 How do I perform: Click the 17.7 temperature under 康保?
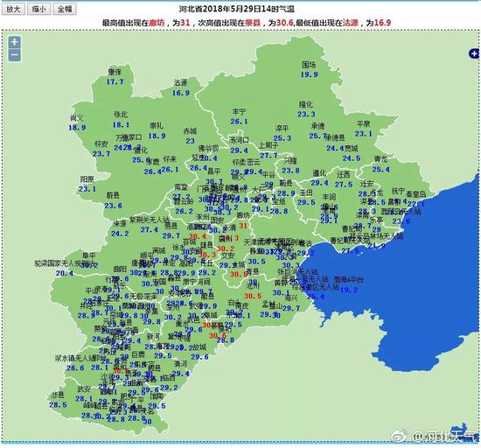(115, 81)
